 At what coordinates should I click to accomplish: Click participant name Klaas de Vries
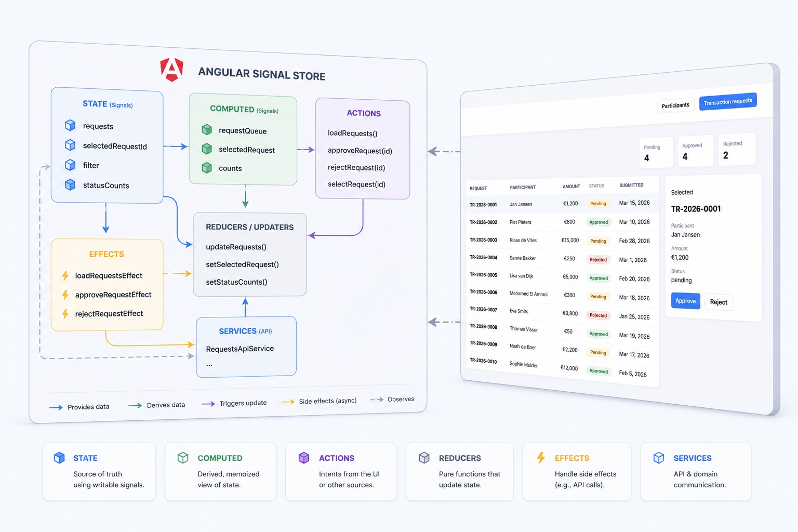point(523,240)
